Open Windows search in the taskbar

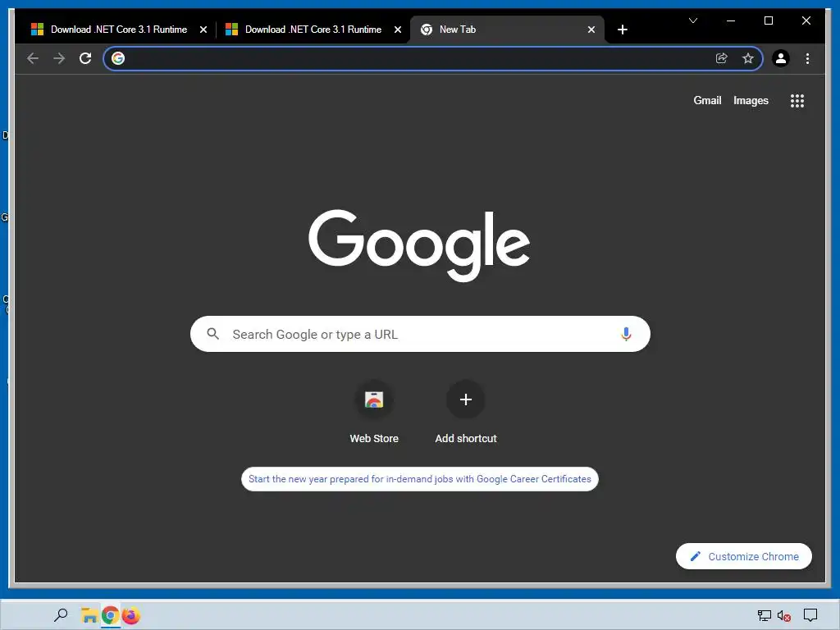pyautogui.click(x=61, y=615)
